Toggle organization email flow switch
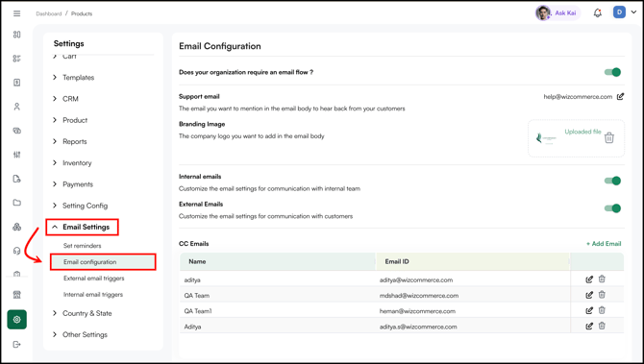 pyautogui.click(x=612, y=72)
